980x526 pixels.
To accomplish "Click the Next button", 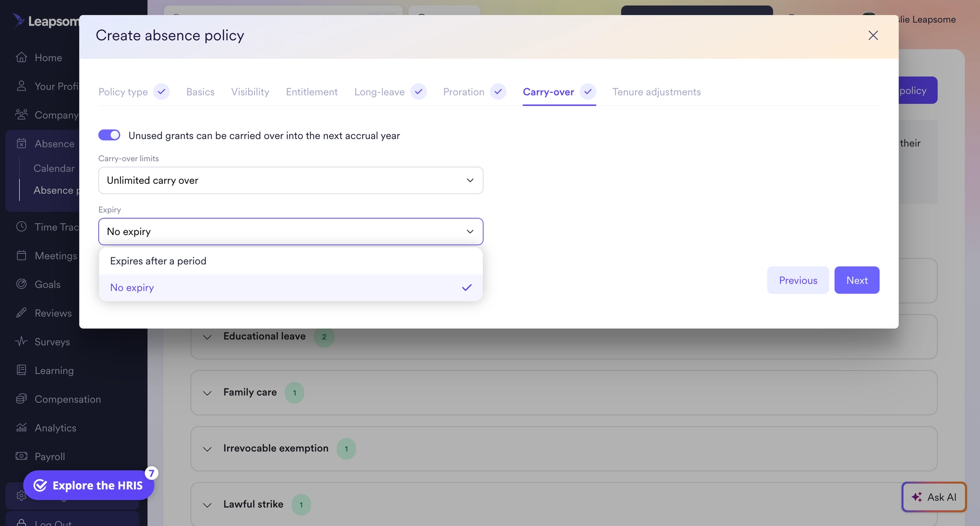I will (857, 280).
